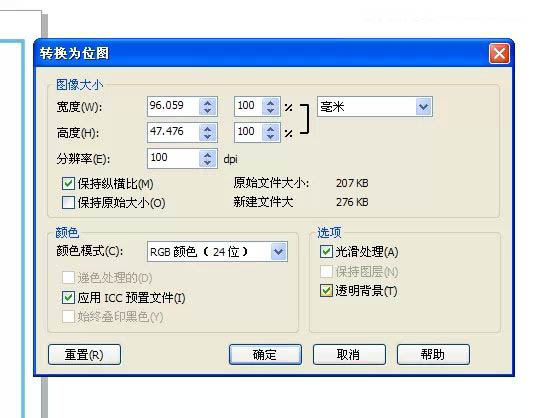Increase the 分辨率 dpi with up arrow
This screenshot has width=536, height=418.
[x=207, y=154]
